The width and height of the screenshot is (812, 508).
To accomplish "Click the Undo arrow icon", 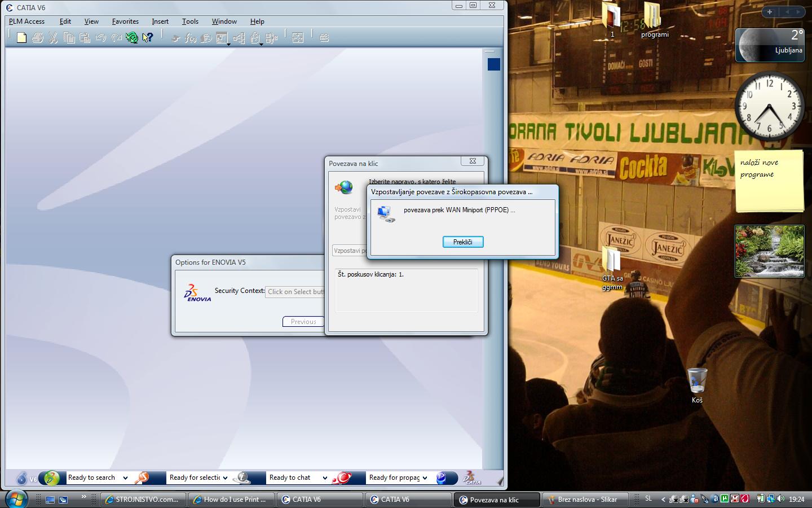I will (x=100, y=38).
